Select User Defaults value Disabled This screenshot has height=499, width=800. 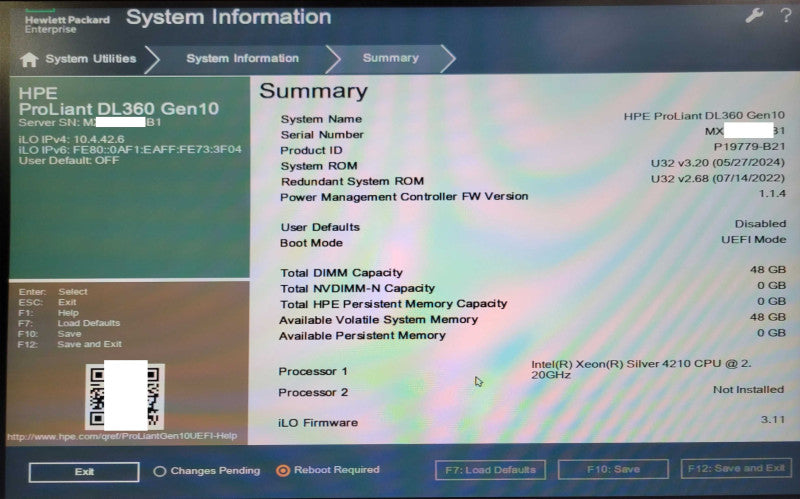pyautogui.click(x=760, y=223)
